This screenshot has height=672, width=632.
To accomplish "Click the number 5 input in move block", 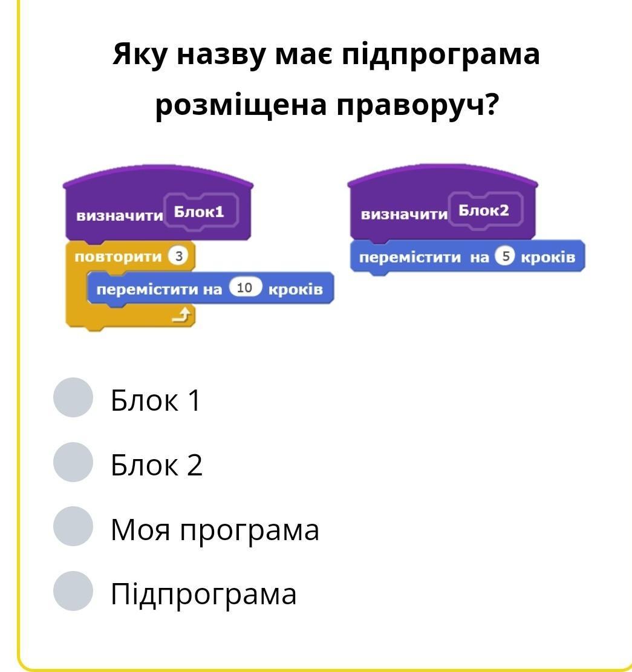I will tap(504, 257).
